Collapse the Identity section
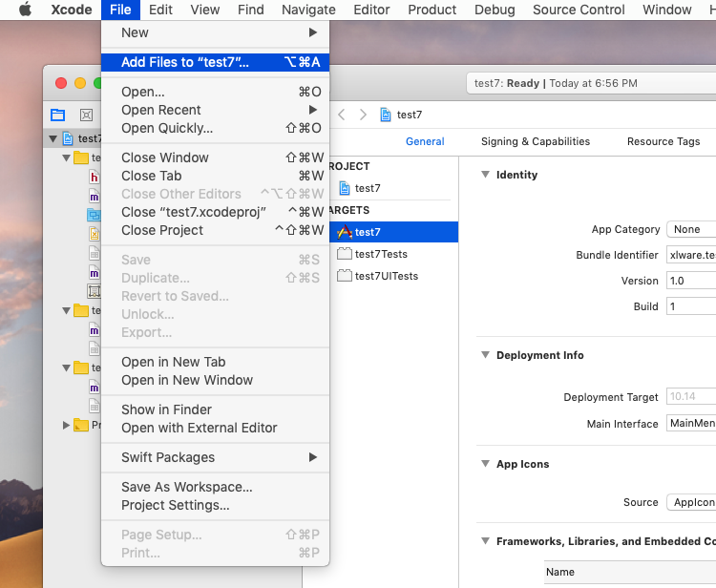 coord(485,175)
